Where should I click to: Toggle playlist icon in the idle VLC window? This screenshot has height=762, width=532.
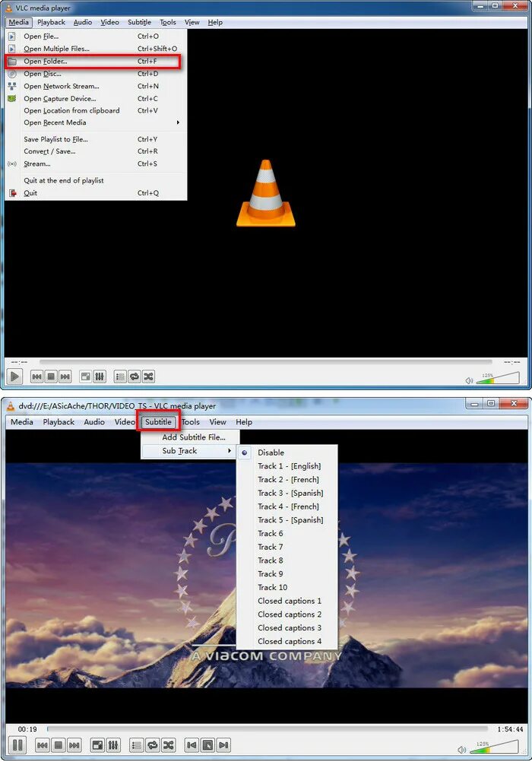pos(120,376)
